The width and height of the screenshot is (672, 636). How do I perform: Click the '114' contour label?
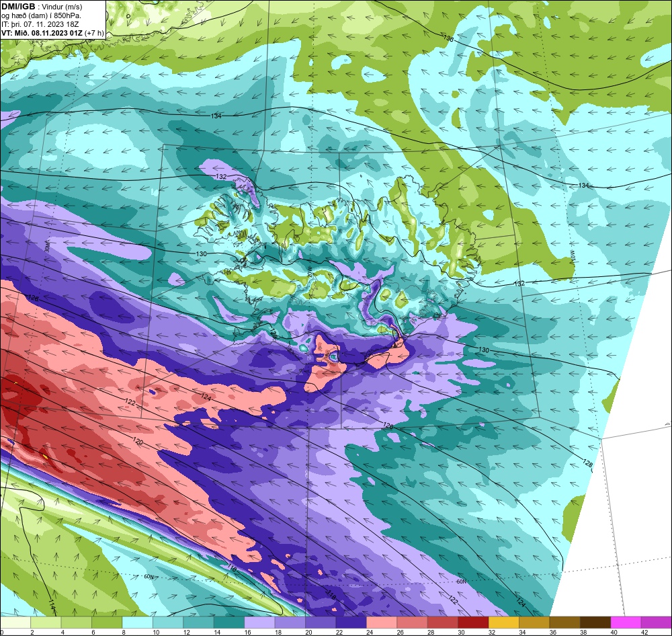click(52, 606)
